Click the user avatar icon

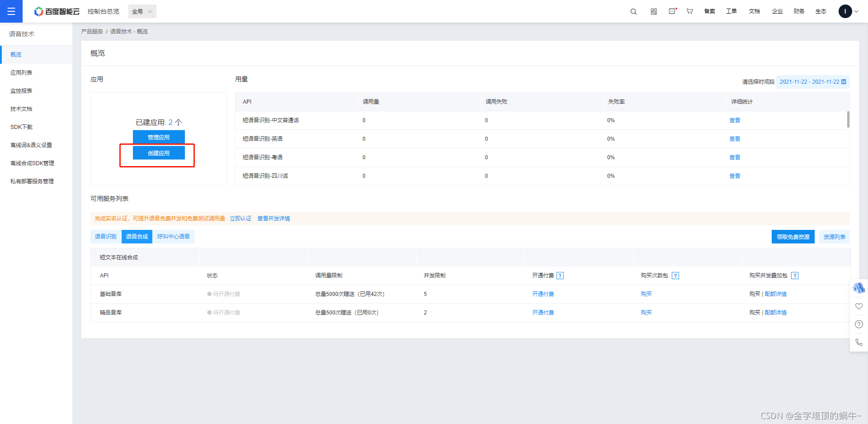click(x=845, y=11)
